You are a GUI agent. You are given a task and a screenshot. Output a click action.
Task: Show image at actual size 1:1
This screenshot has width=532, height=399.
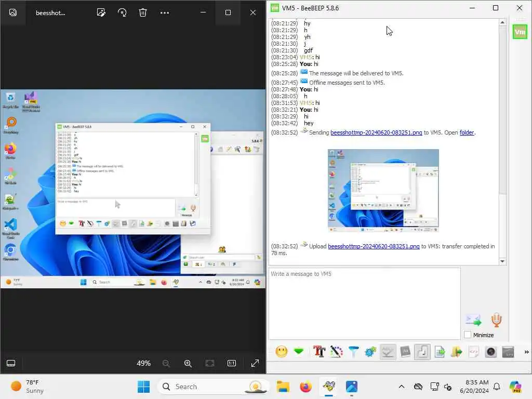click(x=232, y=363)
